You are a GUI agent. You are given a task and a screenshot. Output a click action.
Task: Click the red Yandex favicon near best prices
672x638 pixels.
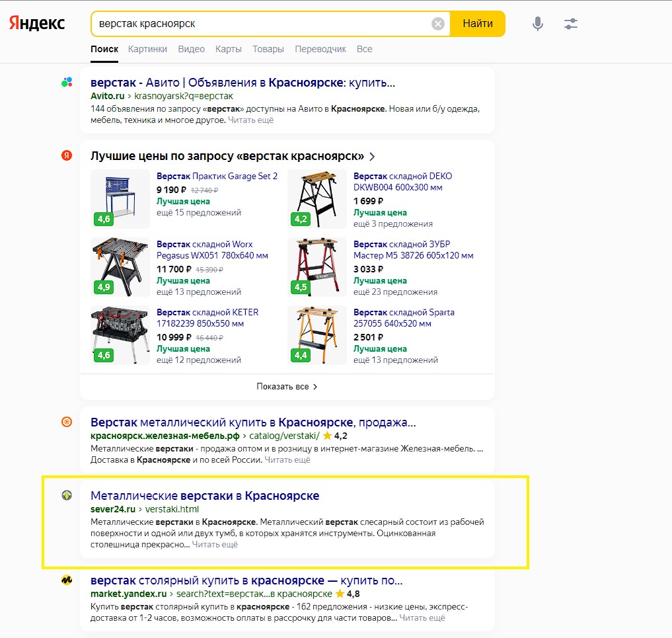pyautogui.click(x=67, y=156)
